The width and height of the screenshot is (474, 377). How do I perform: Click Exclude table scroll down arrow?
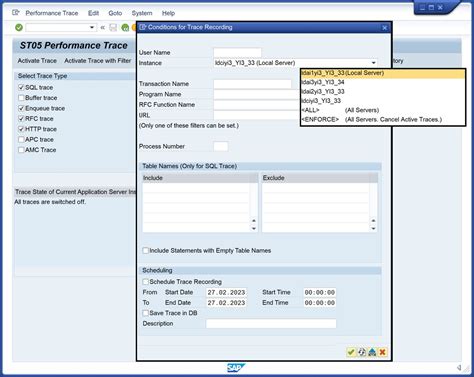373,228
